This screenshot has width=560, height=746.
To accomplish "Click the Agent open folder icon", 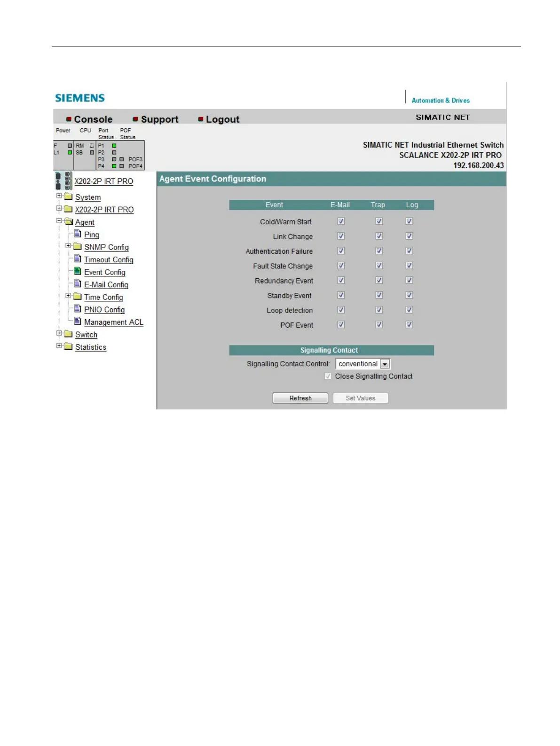I will click(x=68, y=221).
